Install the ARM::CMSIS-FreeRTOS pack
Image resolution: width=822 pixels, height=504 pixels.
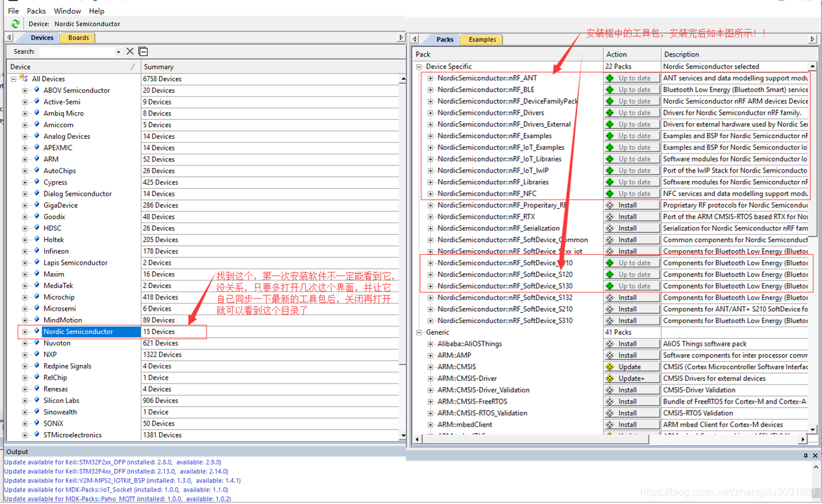pos(632,402)
